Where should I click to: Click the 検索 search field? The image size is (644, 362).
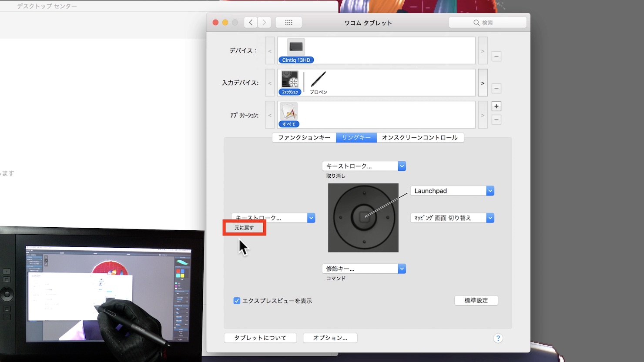488,23
